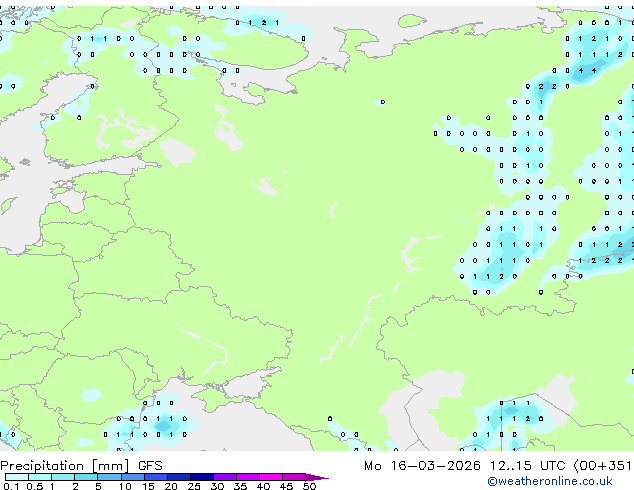Click the '10' legend scale label
Viewport: 634px width, 490px height.
point(125,486)
